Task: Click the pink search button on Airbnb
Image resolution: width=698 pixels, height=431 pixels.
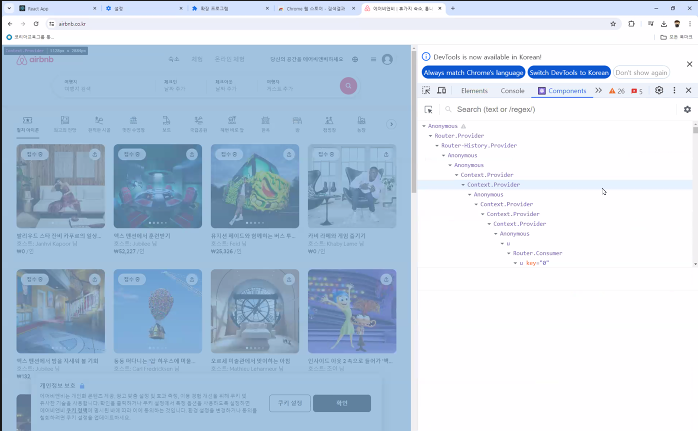Action: point(348,86)
